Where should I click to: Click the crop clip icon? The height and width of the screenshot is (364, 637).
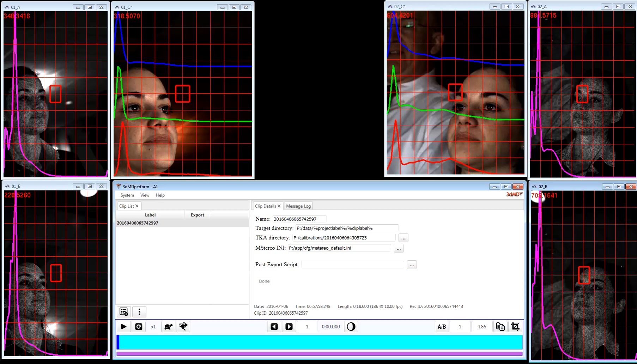pos(515,327)
